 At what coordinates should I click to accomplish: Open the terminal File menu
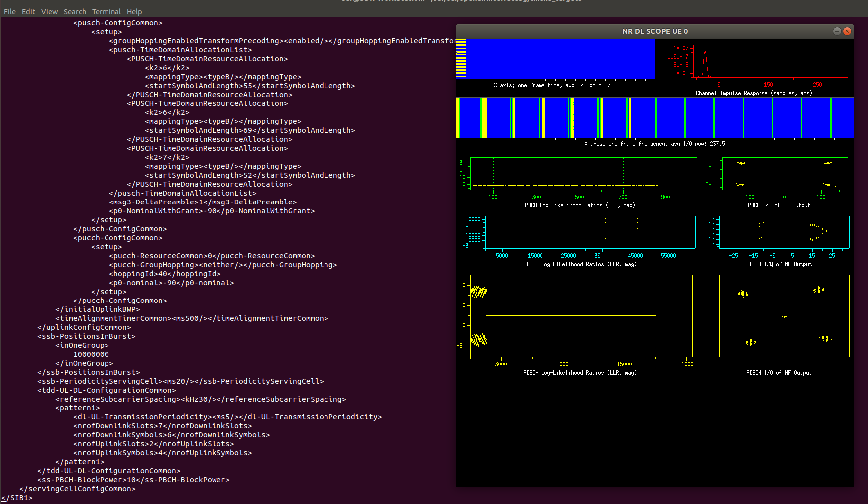10,12
